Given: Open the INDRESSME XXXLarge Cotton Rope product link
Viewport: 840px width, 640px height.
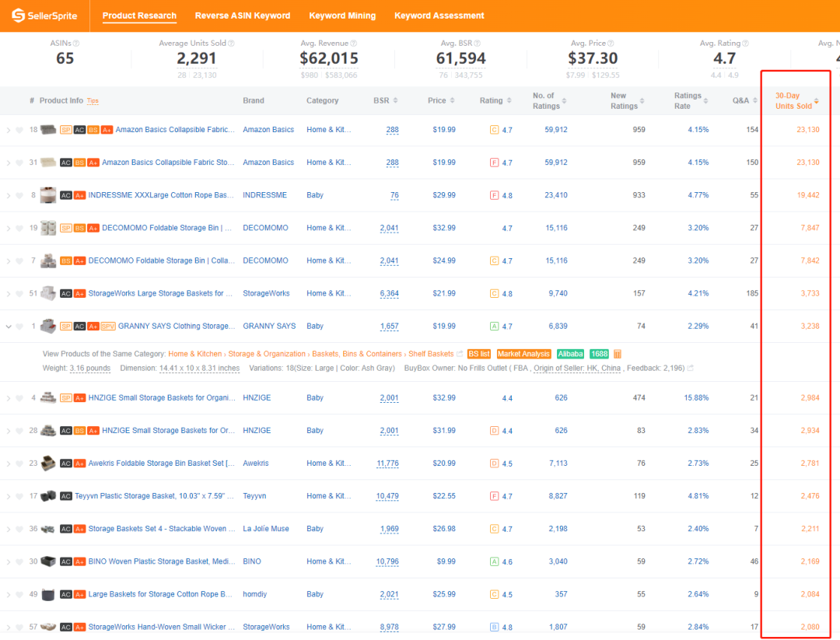Looking at the screenshot, I should 161,195.
